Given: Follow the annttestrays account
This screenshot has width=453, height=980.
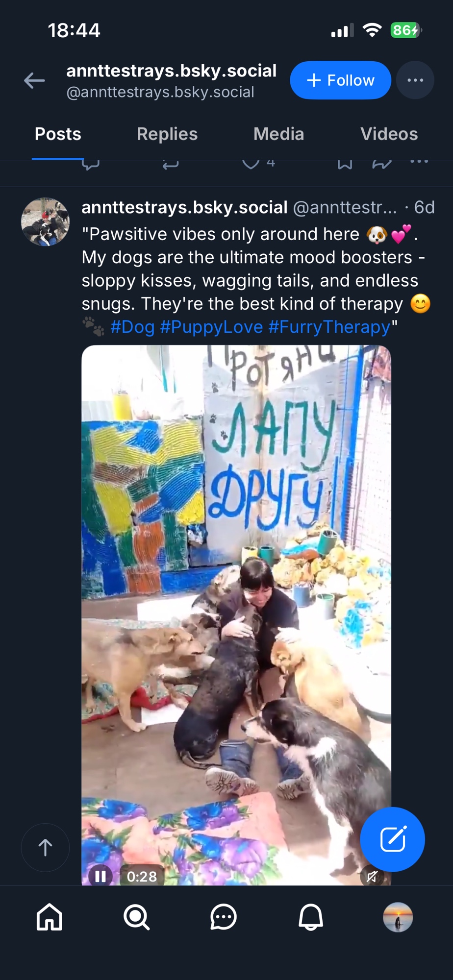Looking at the screenshot, I should 340,80.
